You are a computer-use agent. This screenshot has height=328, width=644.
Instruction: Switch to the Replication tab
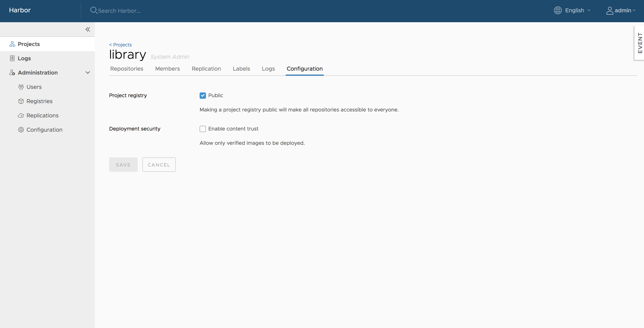pos(206,69)
